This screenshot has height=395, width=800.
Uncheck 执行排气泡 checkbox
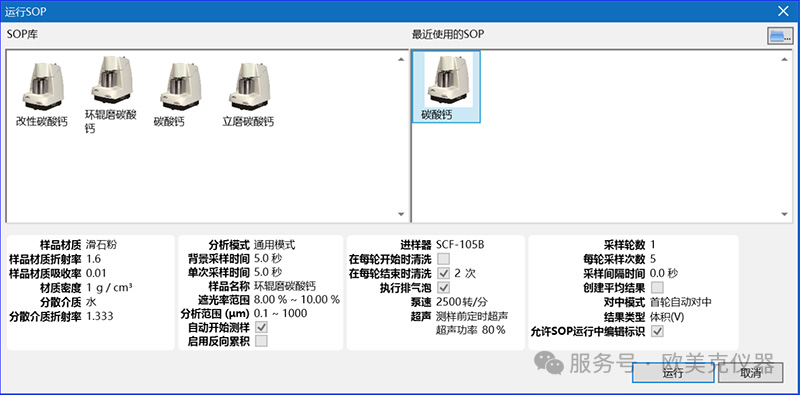coord(443,287)
